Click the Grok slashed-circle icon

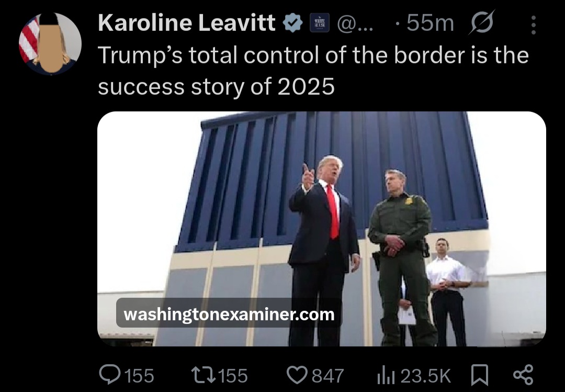pos(482,23)
